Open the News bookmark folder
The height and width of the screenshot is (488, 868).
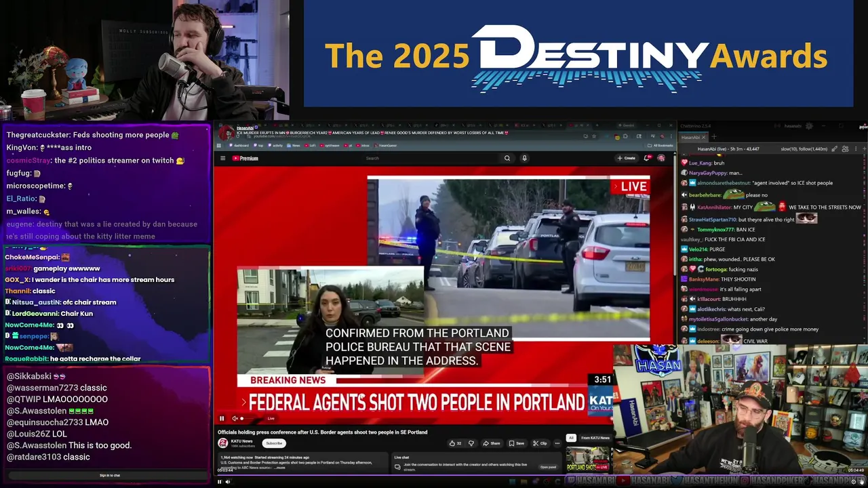pos(294,145)
